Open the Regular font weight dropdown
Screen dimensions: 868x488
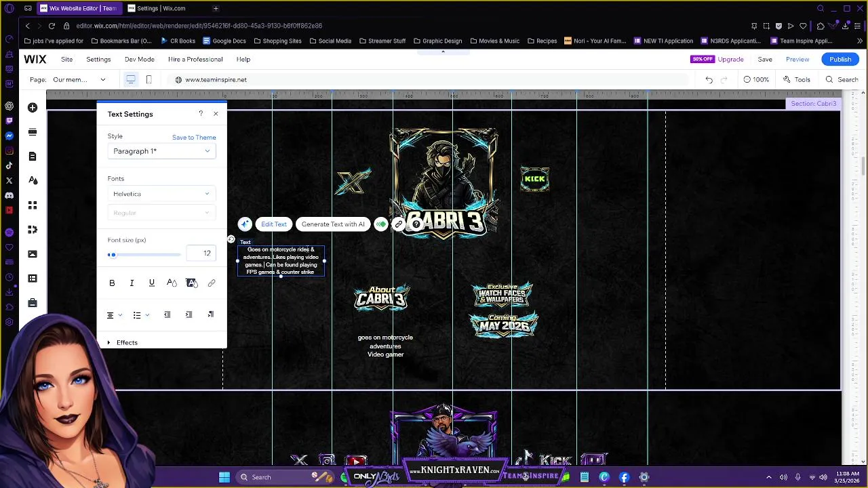pos(161,213)
